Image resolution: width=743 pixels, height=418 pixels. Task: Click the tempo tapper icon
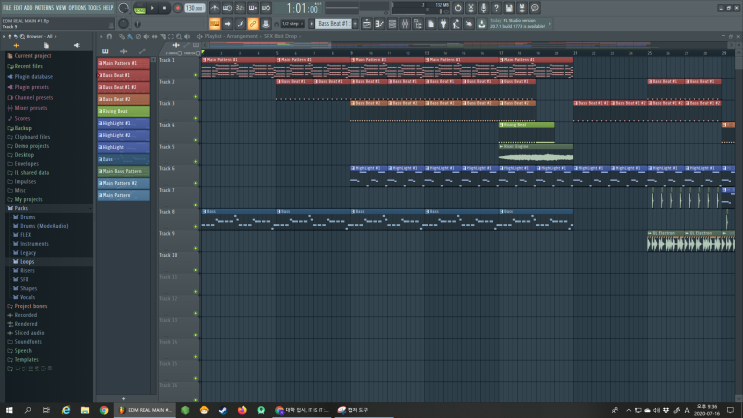[456, 24]
